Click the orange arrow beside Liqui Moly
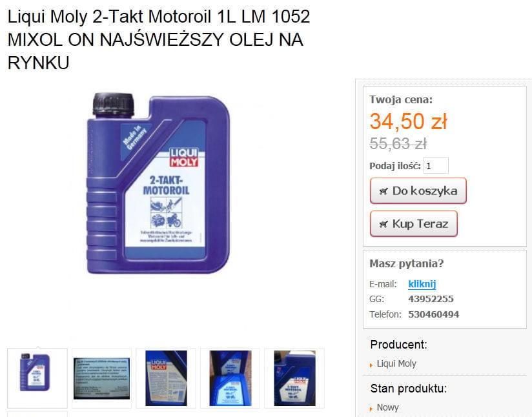 [x=371, y=365]
